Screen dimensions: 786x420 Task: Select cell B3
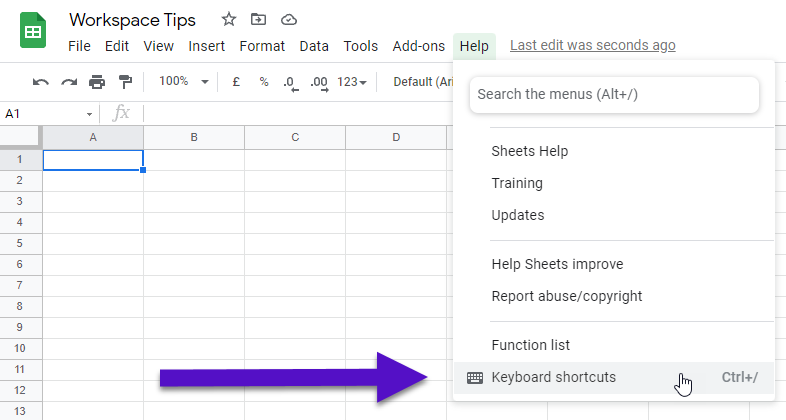(x=194, y=201)
